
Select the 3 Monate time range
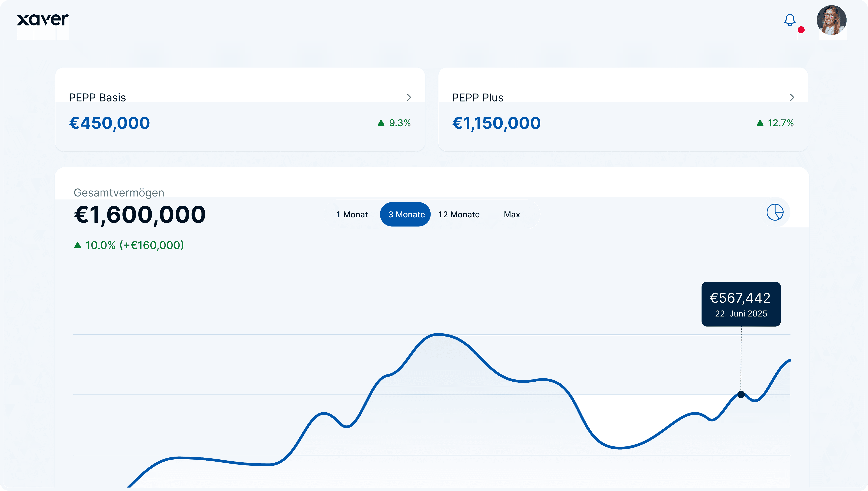406,215
